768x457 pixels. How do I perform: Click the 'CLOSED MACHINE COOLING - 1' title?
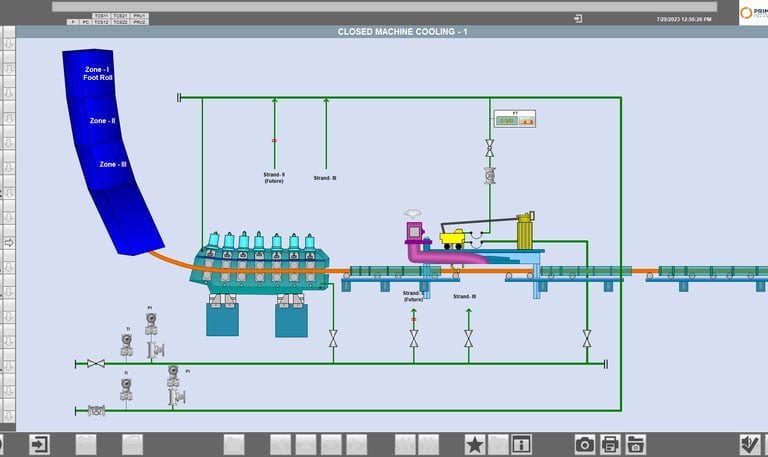(x=402, y=32)
